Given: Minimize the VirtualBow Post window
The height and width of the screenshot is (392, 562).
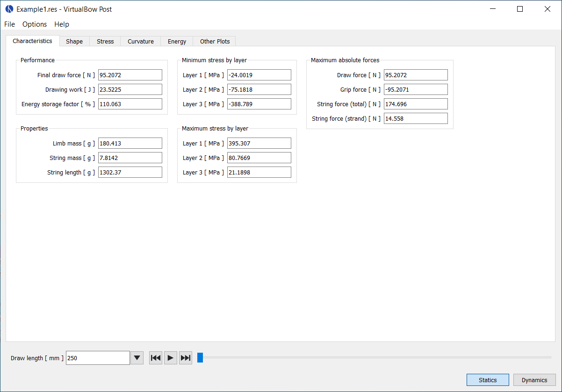Looking at the screenshot, I should pyautogui.click(x=492, y=9).
